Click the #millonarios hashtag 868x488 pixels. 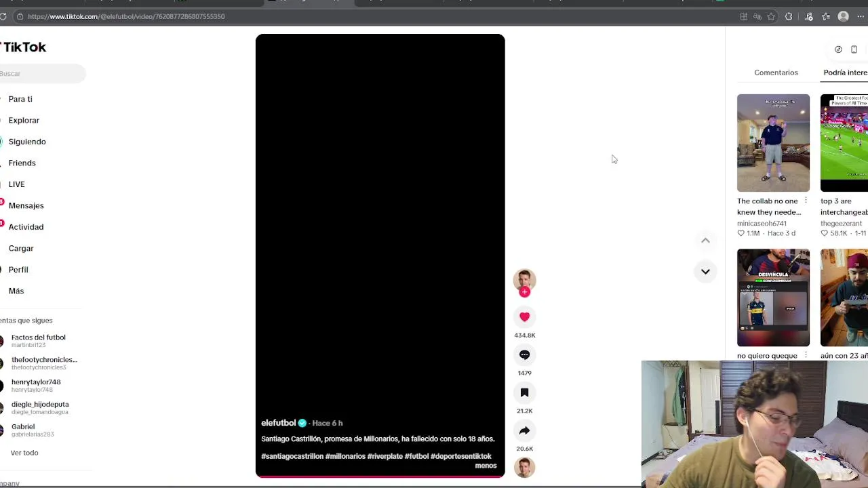(345, 456)
